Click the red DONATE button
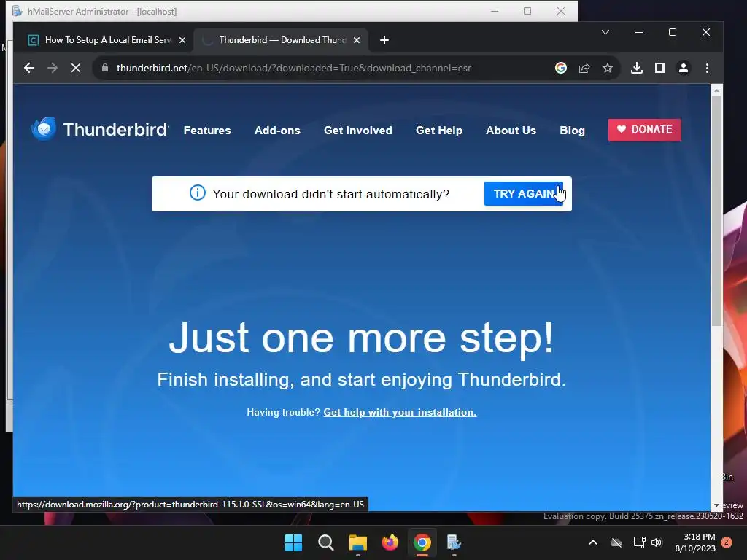The image size is (747, 560). 645,130
